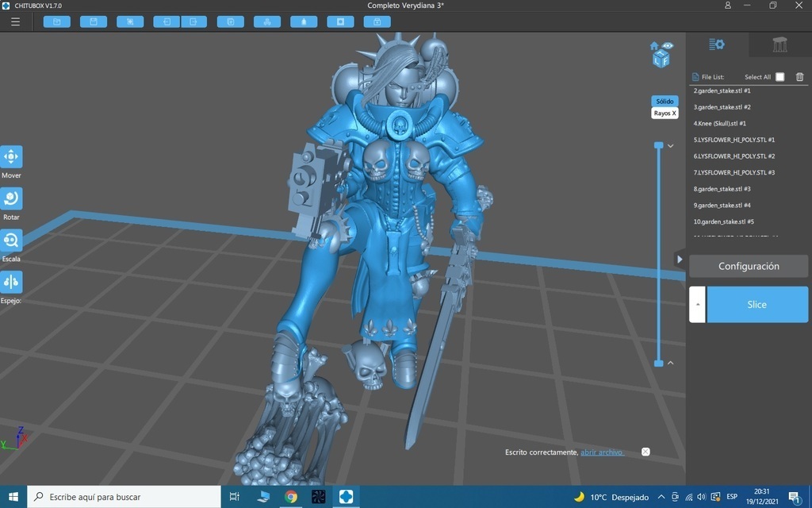Click the save project floppy toolbar icon
The width and height of the screenshot is (812, 508).
pyautogui.click(x=94, y=21)
